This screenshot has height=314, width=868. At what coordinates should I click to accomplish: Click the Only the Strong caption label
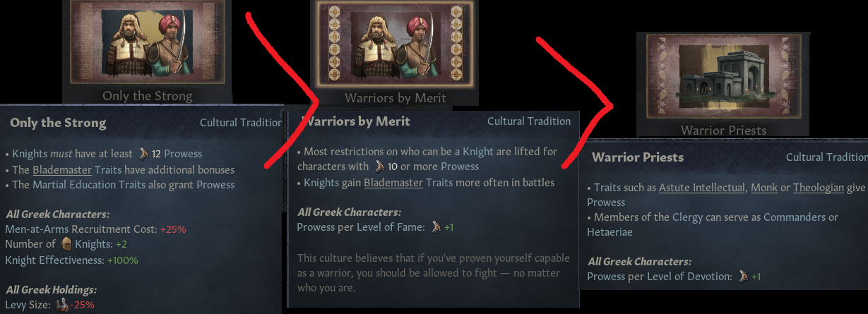(147, 96)
